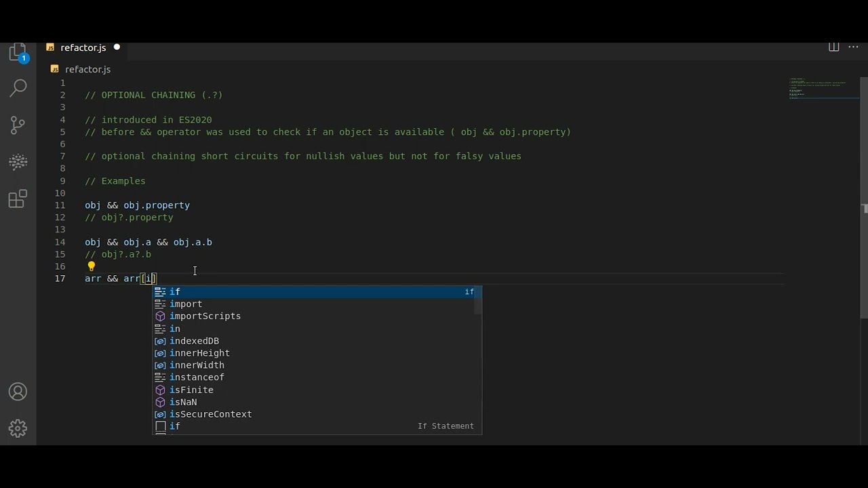Select the 'If Statement' snippet suggestion
868x488 pixels.
point(317,426)
